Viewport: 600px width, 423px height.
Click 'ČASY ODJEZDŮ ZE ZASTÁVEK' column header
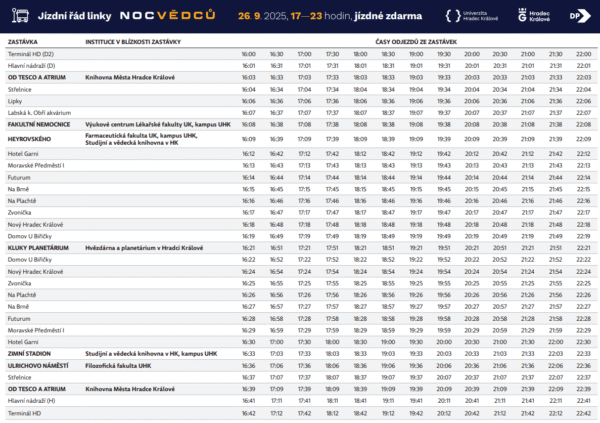(416, 42)
